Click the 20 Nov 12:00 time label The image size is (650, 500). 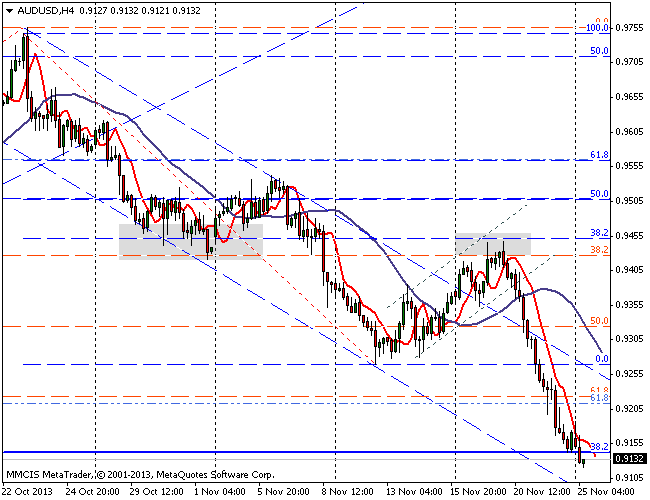tap(542, 492)
